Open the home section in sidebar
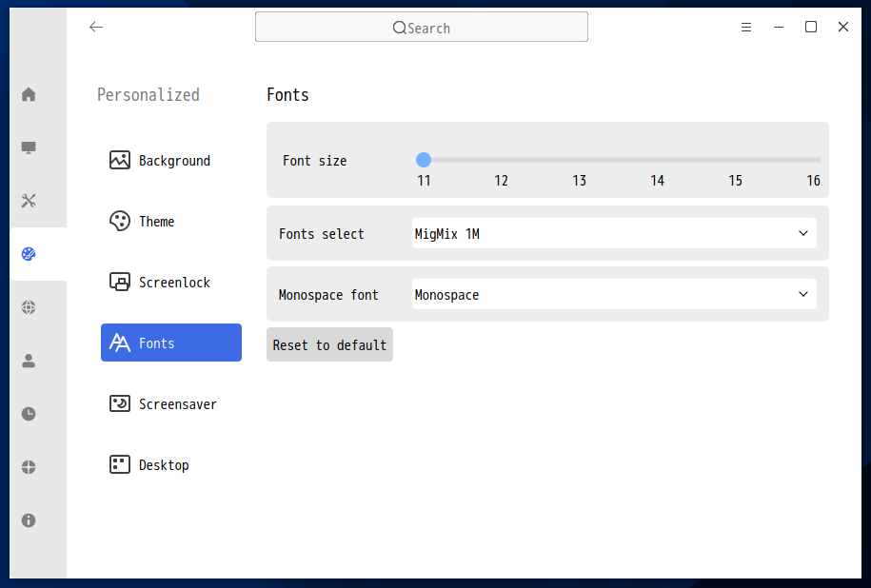 coord(29,94)
